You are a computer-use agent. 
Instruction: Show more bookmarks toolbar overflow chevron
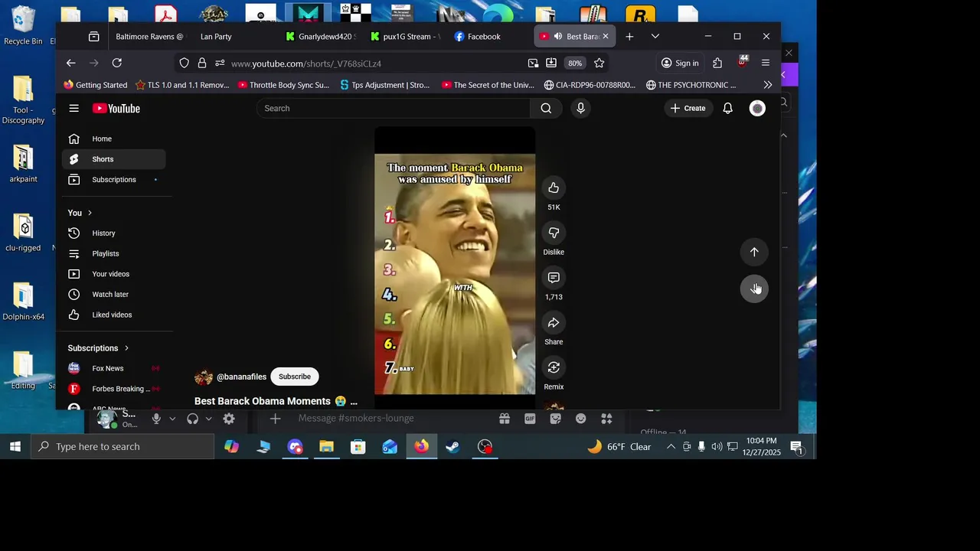[767, 85]
